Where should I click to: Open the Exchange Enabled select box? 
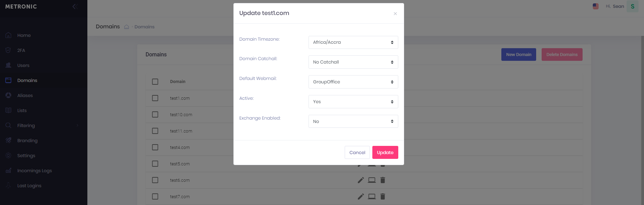tap(353, 121)
